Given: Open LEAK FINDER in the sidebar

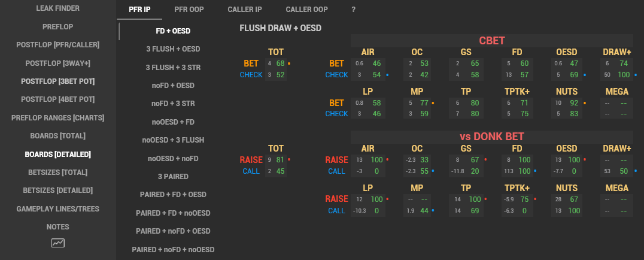Looking at the screenshot, I should coord(58,8).
